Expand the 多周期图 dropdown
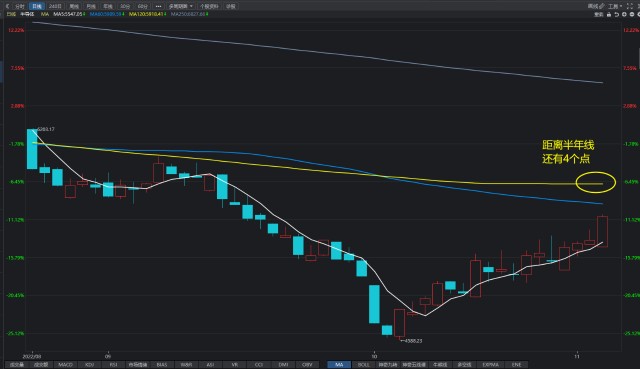This screenshot has width=640, height=369. (181, 6)
